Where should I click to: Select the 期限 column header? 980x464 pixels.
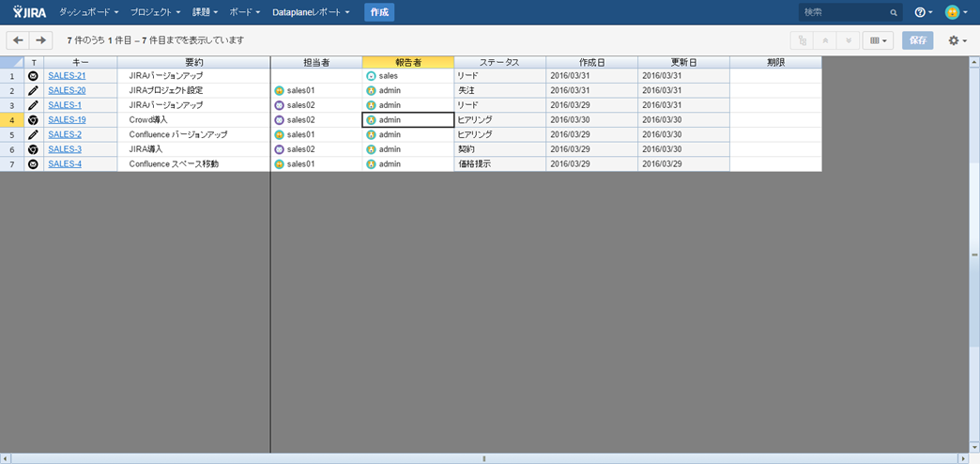(775, 62)
